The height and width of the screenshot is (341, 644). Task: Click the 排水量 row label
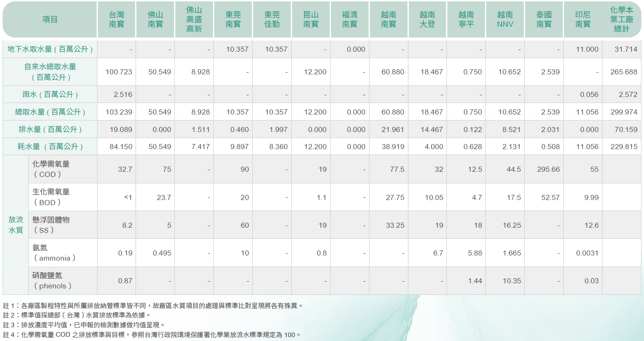(x=50, y=129)
